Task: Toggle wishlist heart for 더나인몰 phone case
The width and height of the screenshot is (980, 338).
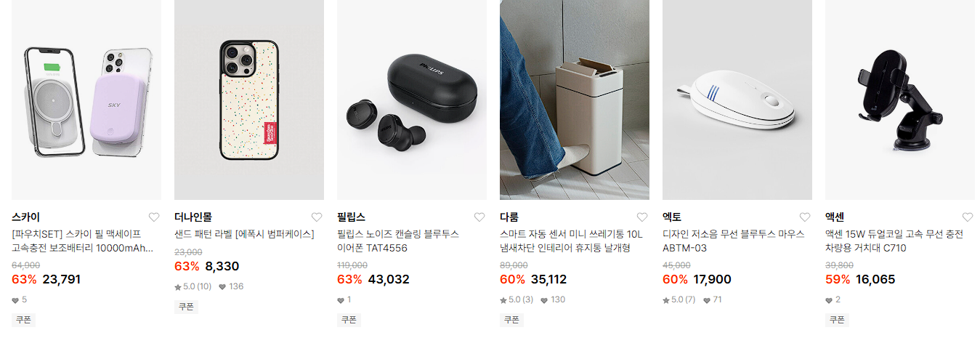Action: (317, 217)
